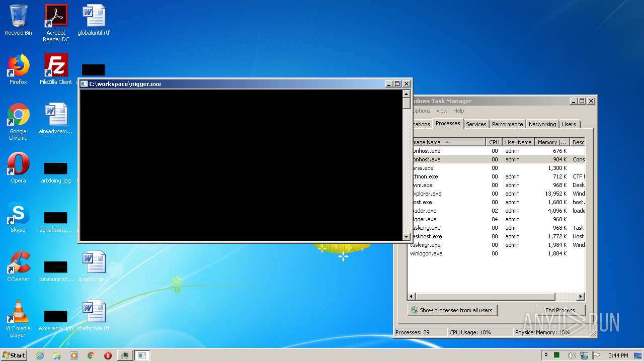Viewport: 644px width, 362px height.
Task: Select the questionsp... Word document icon
Action: pos(94,266)
